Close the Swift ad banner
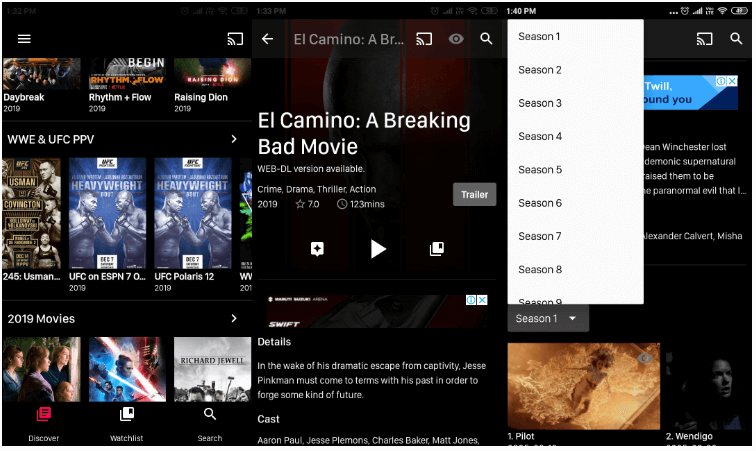This screenshot has height=451, width=756. pyautogui.click(x=482, y=300)
